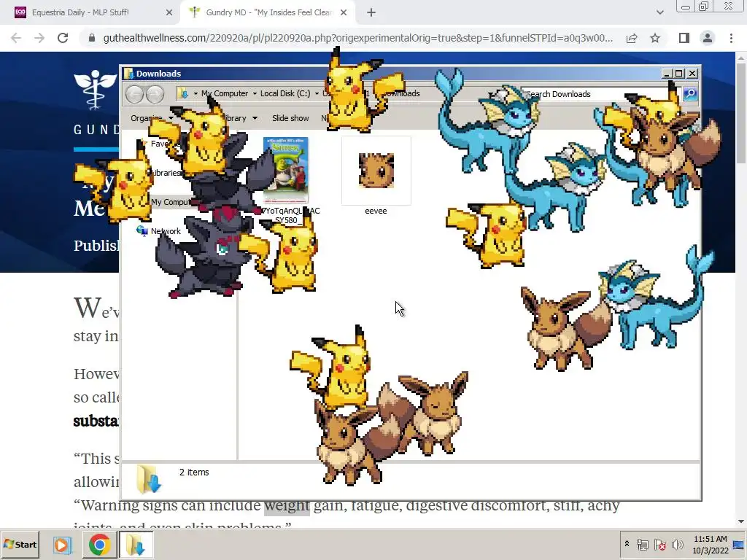Select My Computer in the breadcrumb
The height and width of the screenshot is (560, 747).
click(x=225, y=94)
